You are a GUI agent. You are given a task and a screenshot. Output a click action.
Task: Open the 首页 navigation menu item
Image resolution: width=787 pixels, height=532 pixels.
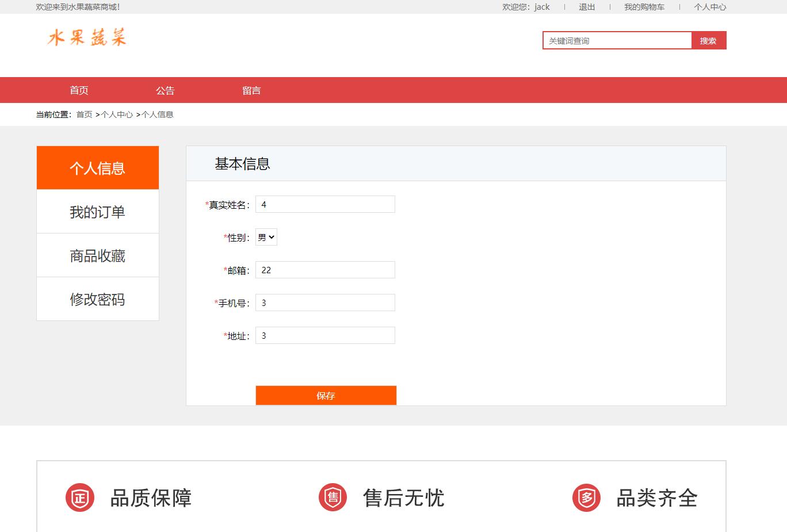[79, 90]
